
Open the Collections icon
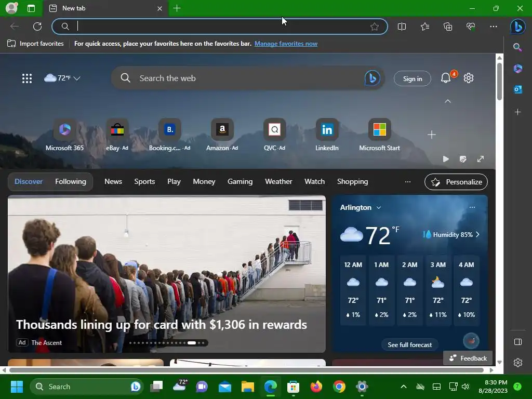[x=448, y=26]
